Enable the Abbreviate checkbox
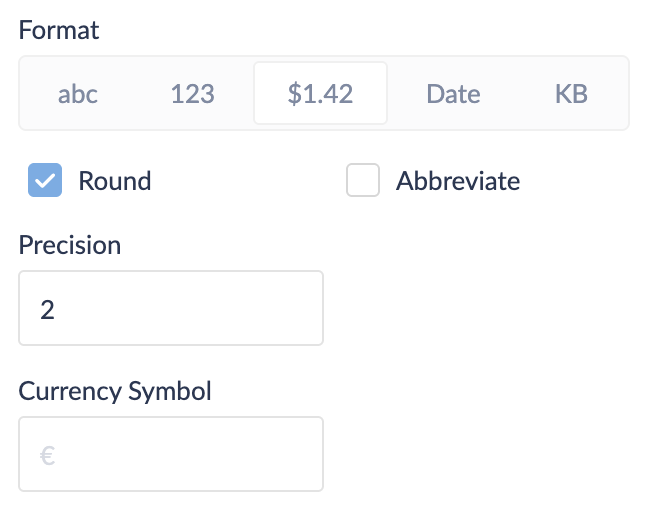 tap(363, 181)
